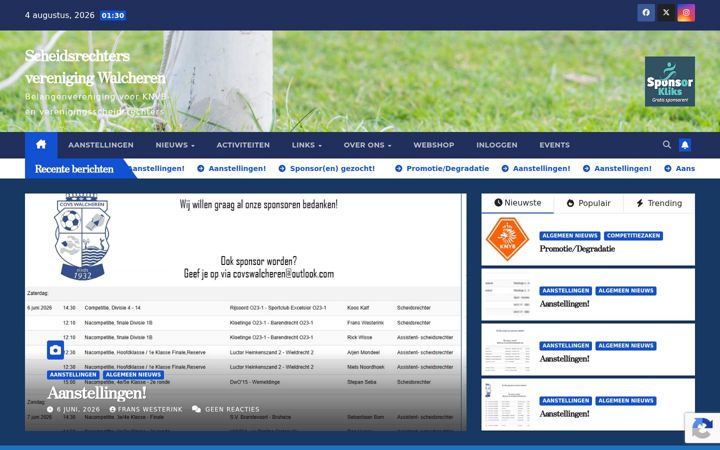Click the 6 juni, 2026 post date
The height and width of the screenshot is (450, 720).
pos(73,409)
